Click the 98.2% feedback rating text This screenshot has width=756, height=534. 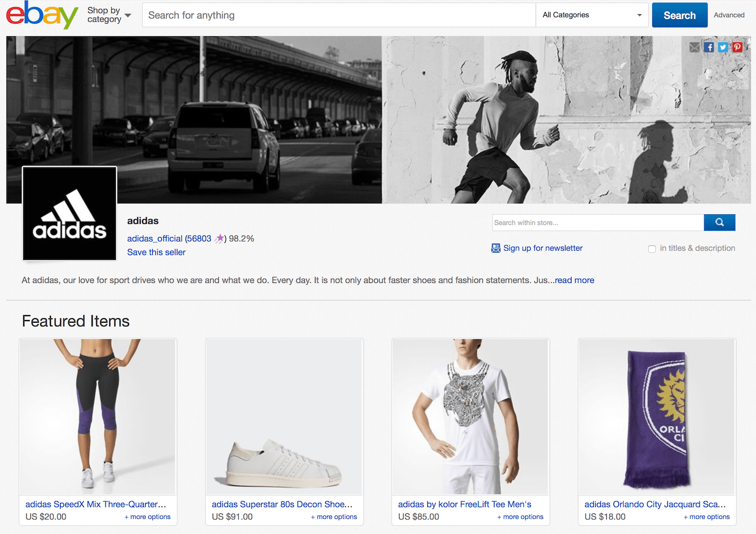[x=241, y=239]
